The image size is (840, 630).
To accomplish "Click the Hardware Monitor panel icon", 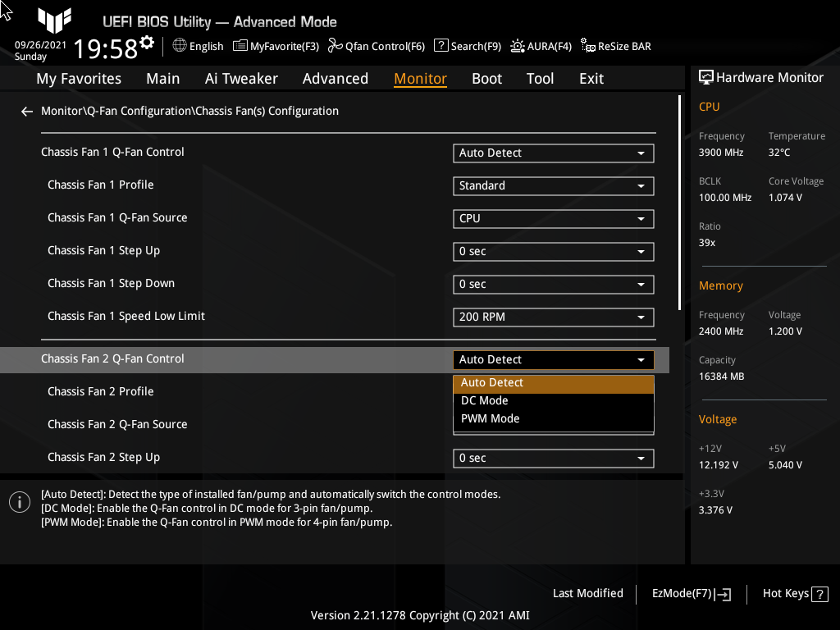I will pyautogui.click(x=706, y=77).
